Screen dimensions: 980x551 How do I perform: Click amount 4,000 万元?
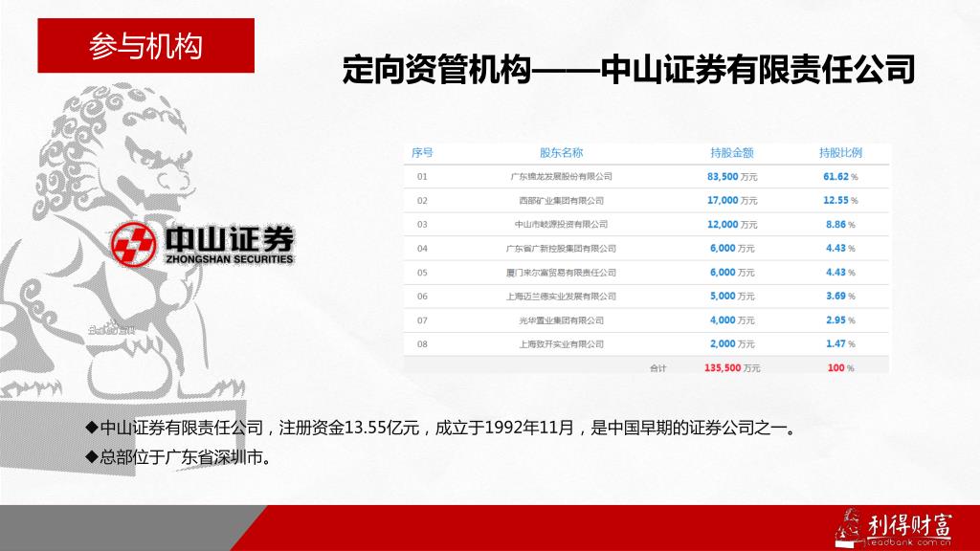[732, 320]
